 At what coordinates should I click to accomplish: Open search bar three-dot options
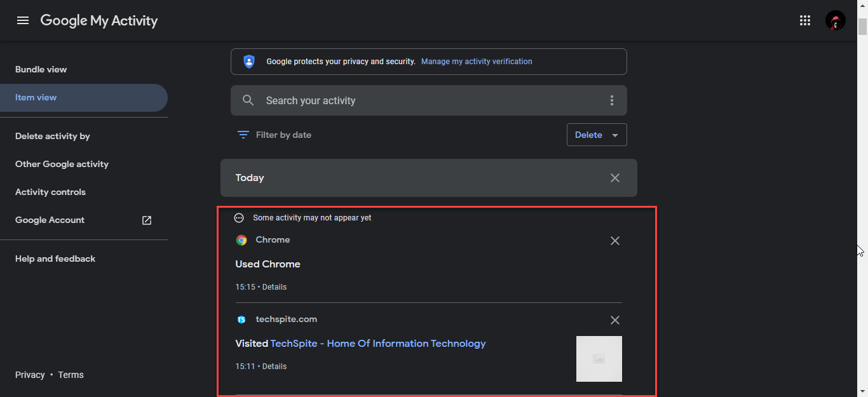point(611,100)
